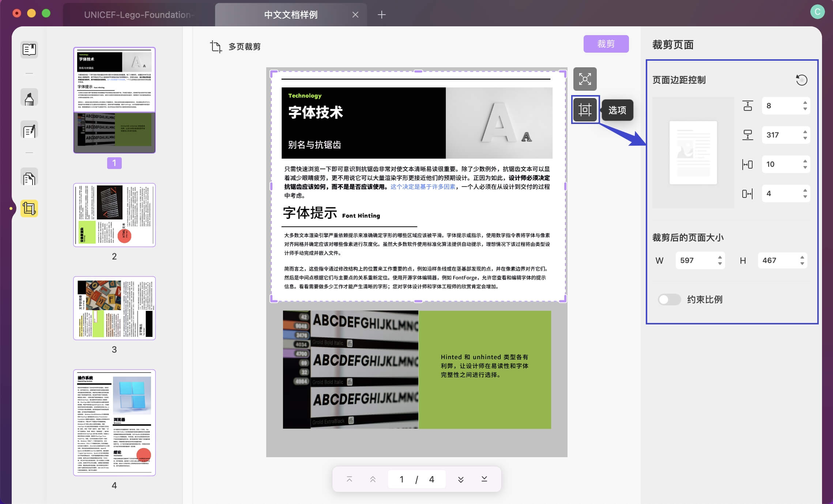This screenshot has height=504, width=833.
Task: Click the current page number field
Action: [402, 479]
